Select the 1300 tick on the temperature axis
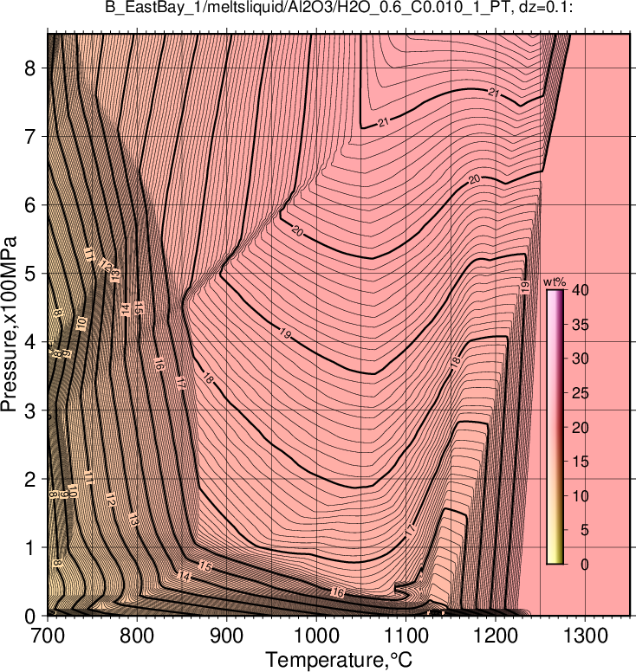636x672 pixels. [x=585, y=636]
